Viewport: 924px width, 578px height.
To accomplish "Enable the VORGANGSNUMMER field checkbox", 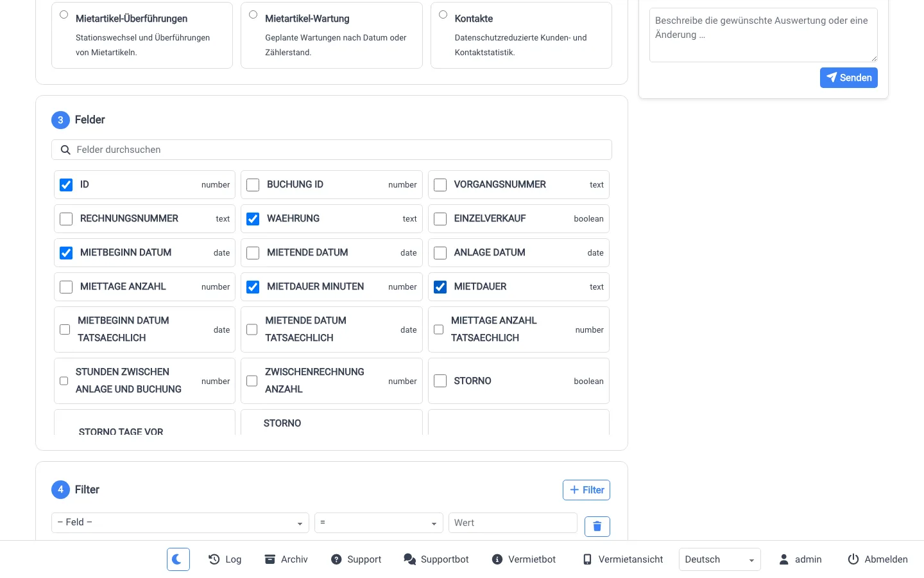I will point(440,185).
